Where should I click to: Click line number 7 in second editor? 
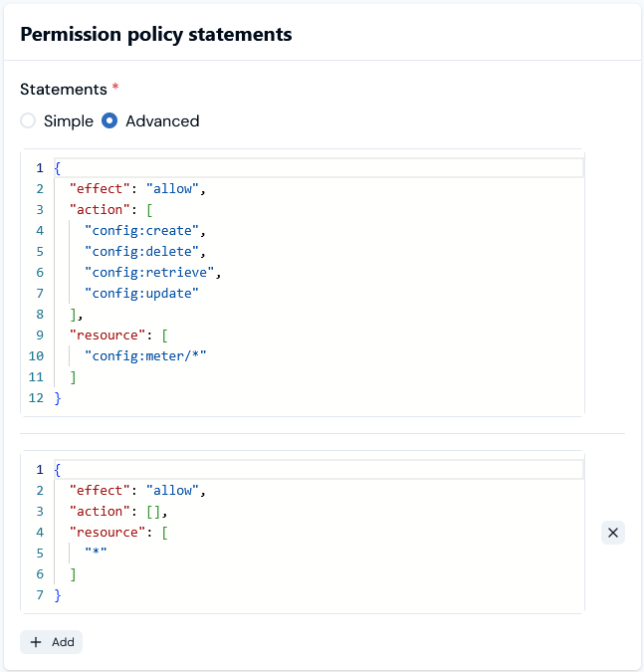coord(40,595)
